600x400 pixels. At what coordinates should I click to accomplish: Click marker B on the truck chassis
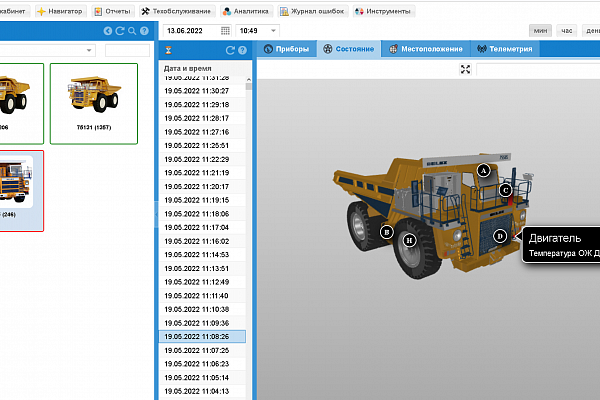pos(387,232)
